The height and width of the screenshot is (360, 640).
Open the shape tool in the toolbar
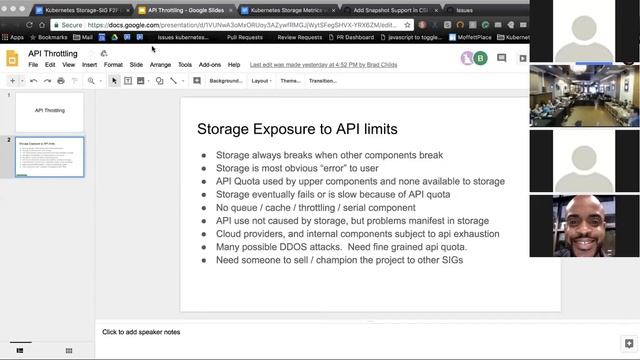point(160,81)
